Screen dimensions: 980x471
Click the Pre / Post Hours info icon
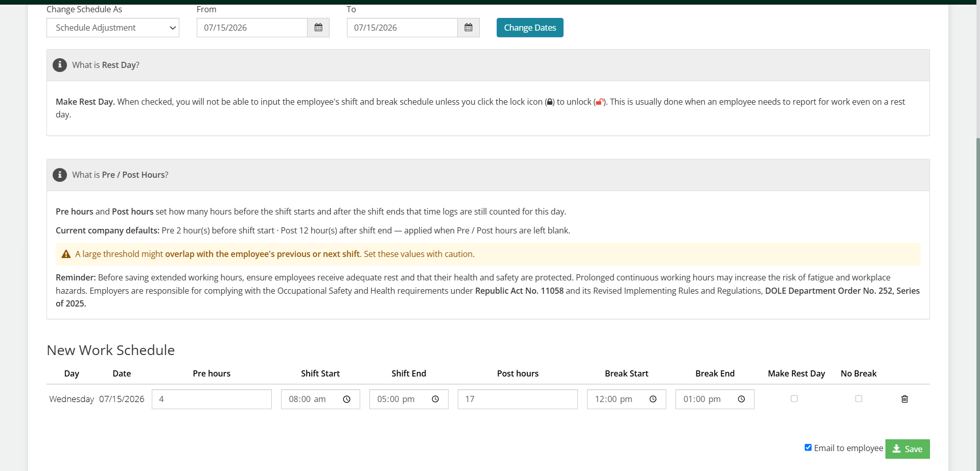click(x=60, y=175)
